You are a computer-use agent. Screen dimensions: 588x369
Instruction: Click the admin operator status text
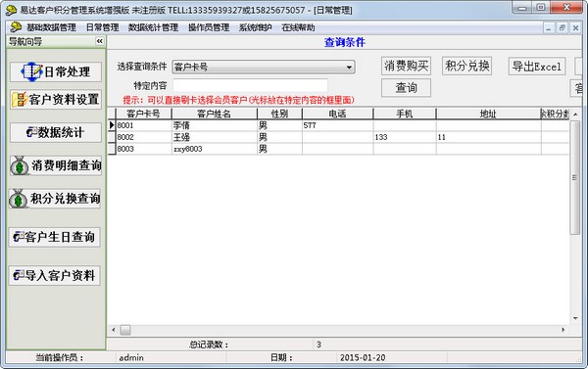[x=131, y=358]
